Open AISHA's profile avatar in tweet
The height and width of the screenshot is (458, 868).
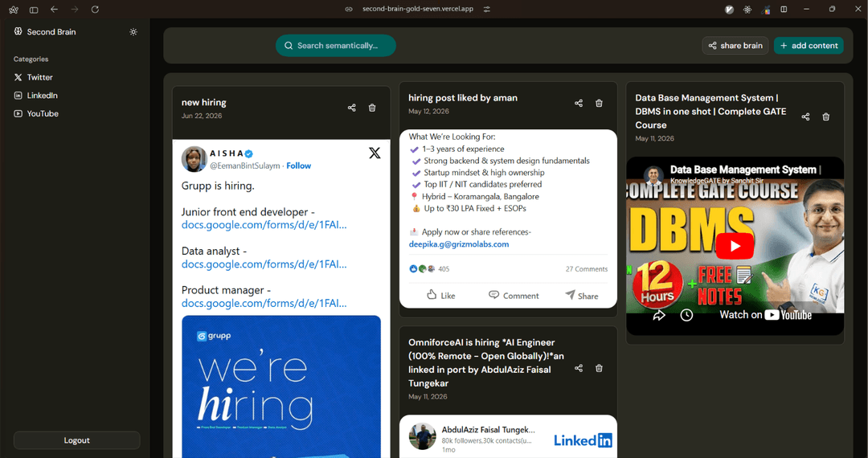[x=194, y=159]
